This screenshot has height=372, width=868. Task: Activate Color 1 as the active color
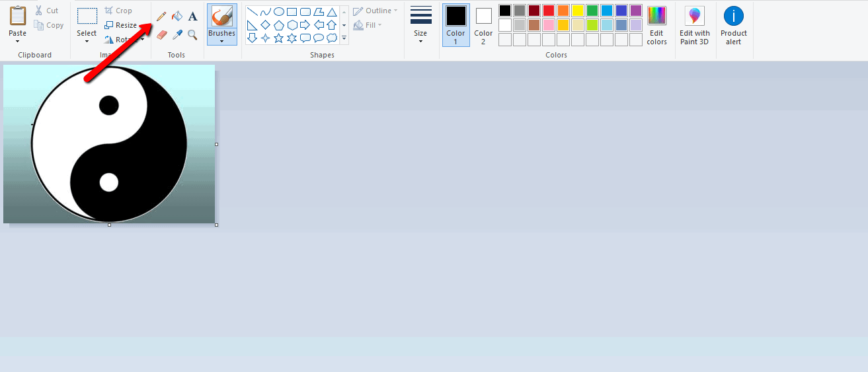tap(455, 25)
